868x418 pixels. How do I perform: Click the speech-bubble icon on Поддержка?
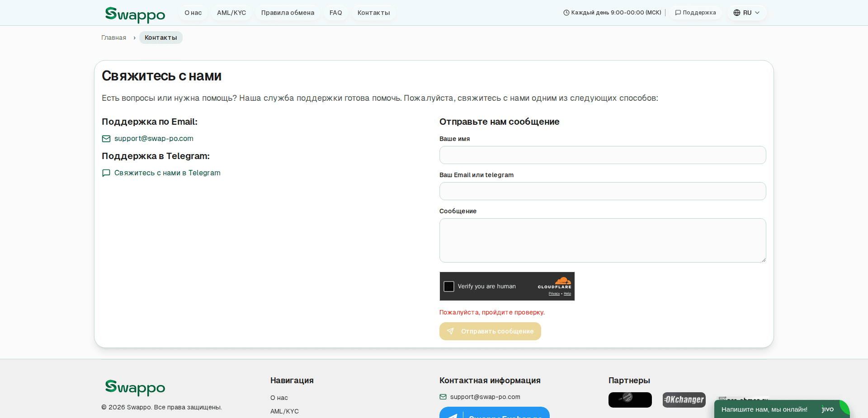pyautogui.click(x=678, y=13)
